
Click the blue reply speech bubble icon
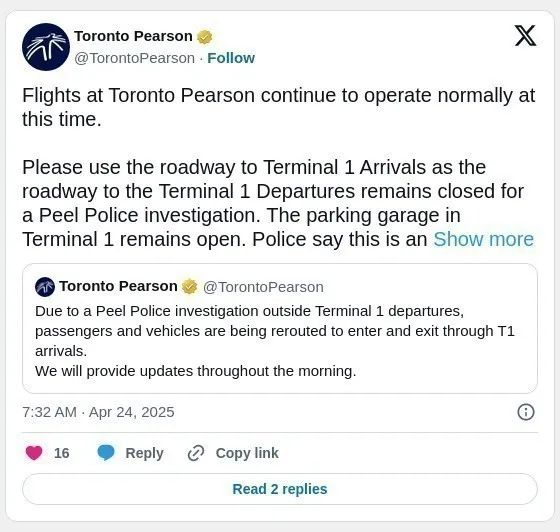tap(106, 453)
